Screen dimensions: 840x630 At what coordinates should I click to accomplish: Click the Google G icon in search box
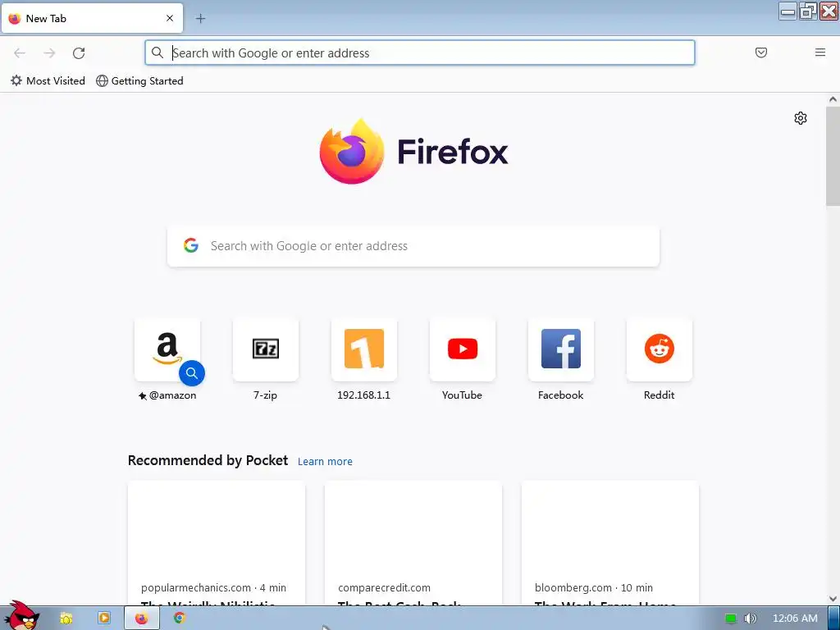tap(190, 245)
